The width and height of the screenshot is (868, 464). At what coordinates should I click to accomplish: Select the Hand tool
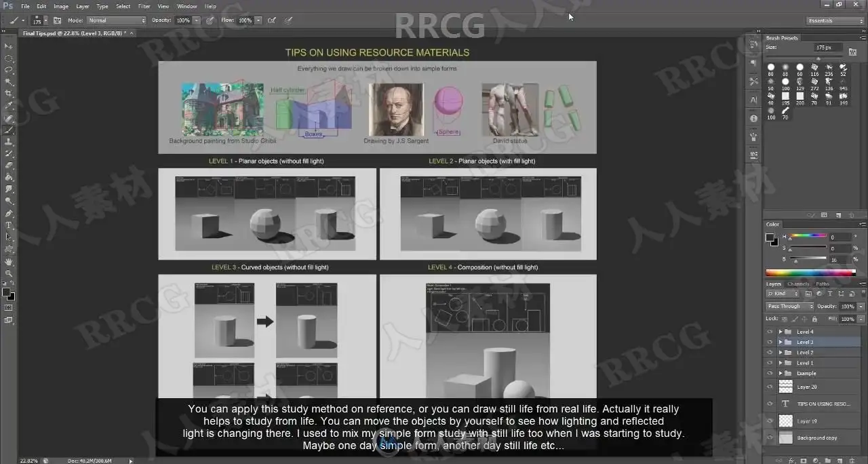(x=9, y=261)
